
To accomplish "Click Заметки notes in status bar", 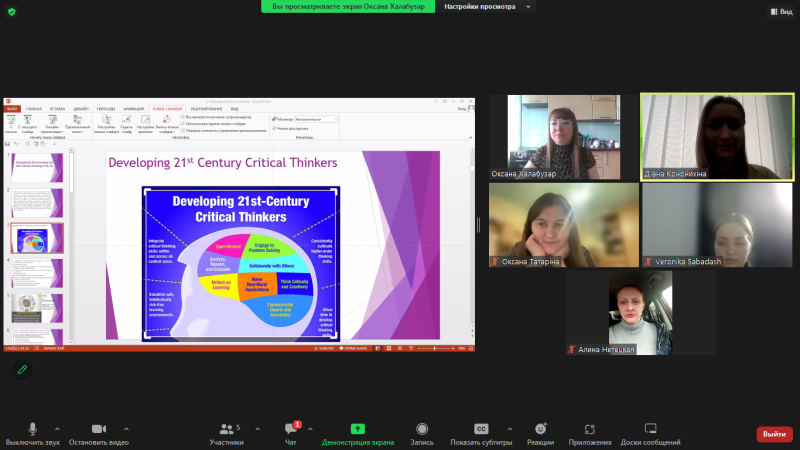I will tap(324, 348).
